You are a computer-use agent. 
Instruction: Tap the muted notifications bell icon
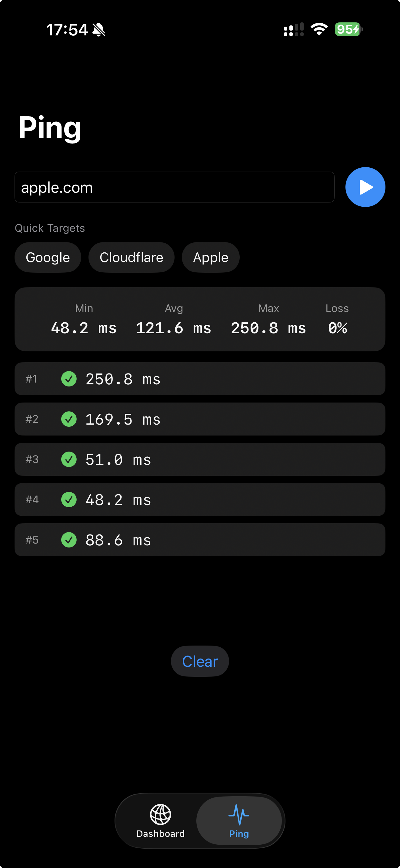[99, 30]
